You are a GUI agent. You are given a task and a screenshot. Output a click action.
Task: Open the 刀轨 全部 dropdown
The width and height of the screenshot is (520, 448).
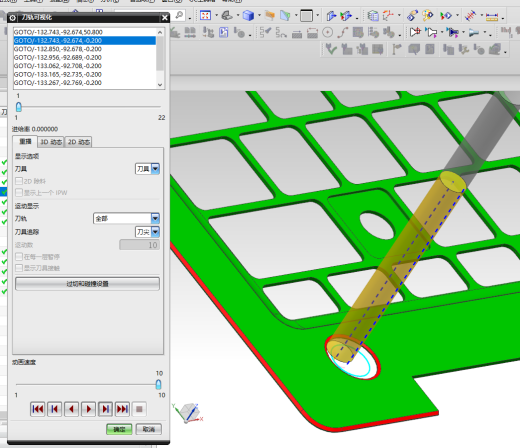tap(126, 218)
